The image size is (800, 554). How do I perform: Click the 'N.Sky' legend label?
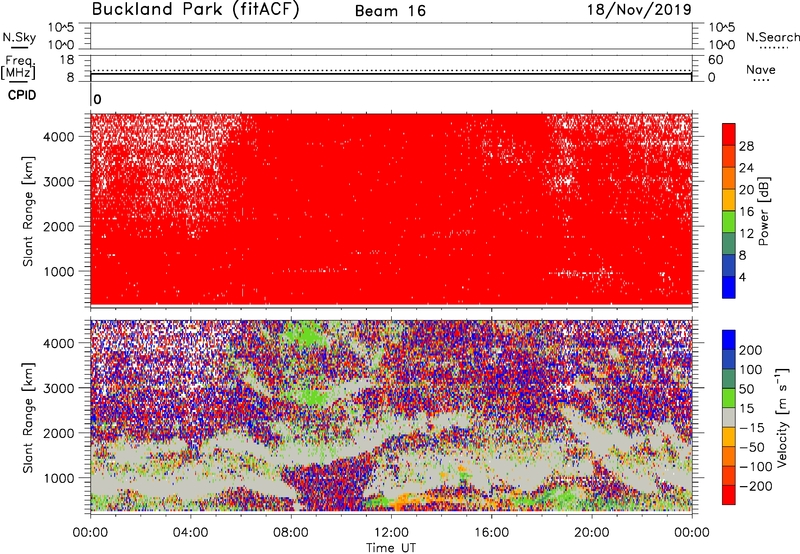[19, 37]
